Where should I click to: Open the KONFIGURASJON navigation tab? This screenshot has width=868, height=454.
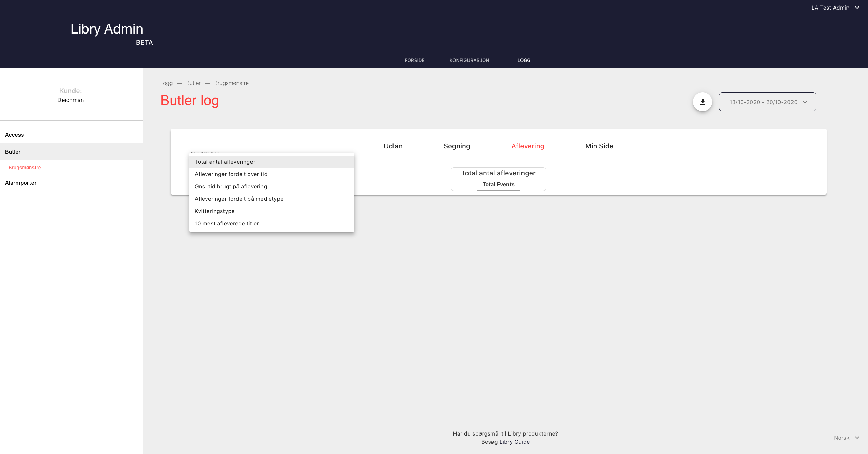pyautogui.click(x=469, y=60)
